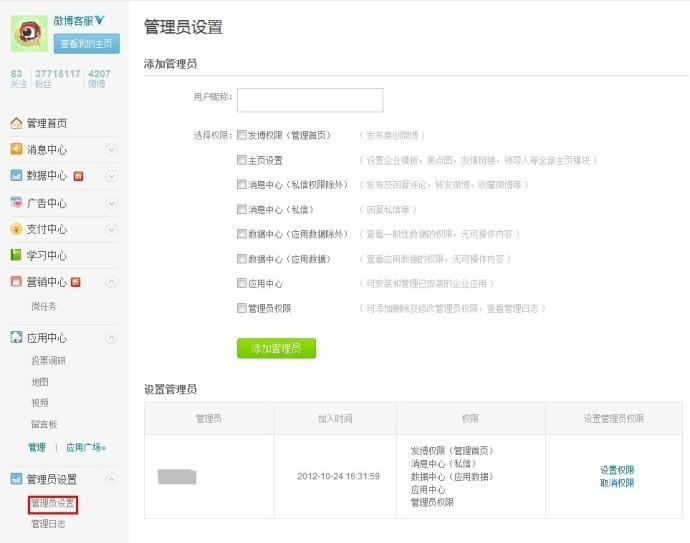Enable the 发博权限 (管理首页) checkbox
The height and width of the screenshot is (543, 690).
(242, 135)
